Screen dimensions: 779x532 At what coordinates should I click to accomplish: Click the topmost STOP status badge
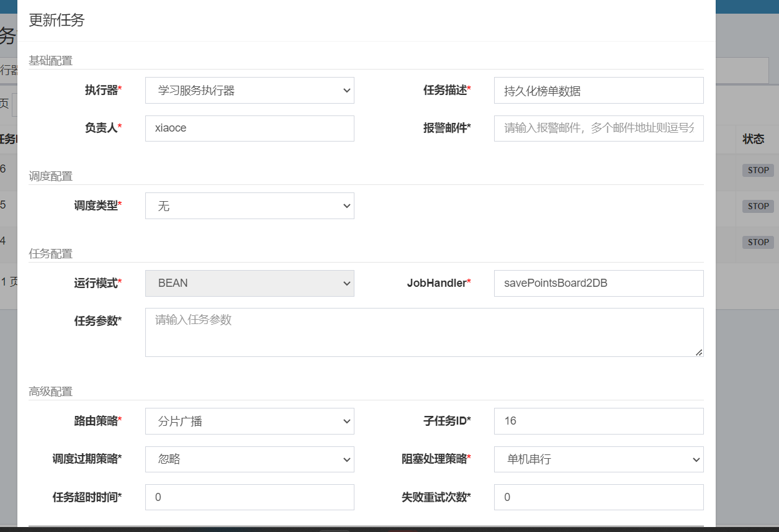point(757,170)
